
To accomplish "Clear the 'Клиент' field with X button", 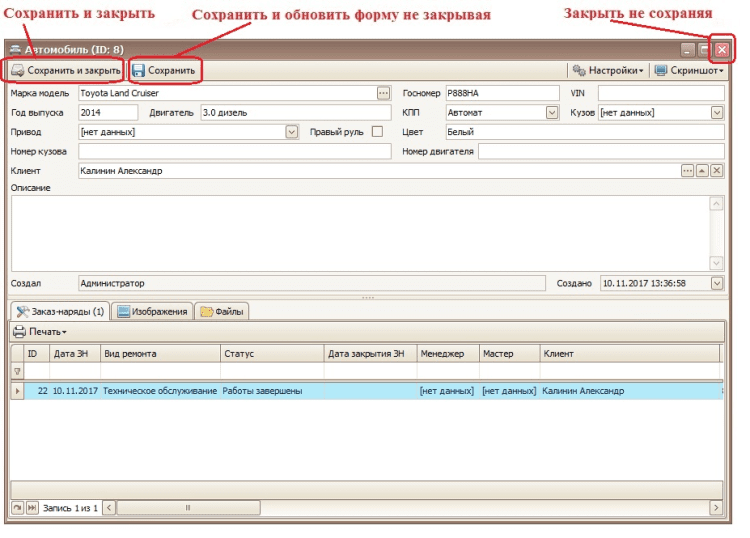I will (716, 171).
